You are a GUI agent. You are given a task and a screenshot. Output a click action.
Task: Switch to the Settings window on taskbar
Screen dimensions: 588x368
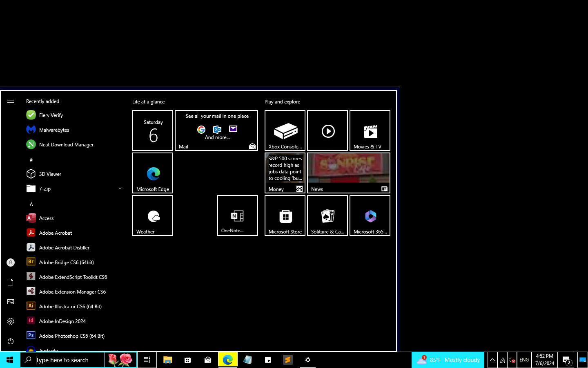[308, 360]
